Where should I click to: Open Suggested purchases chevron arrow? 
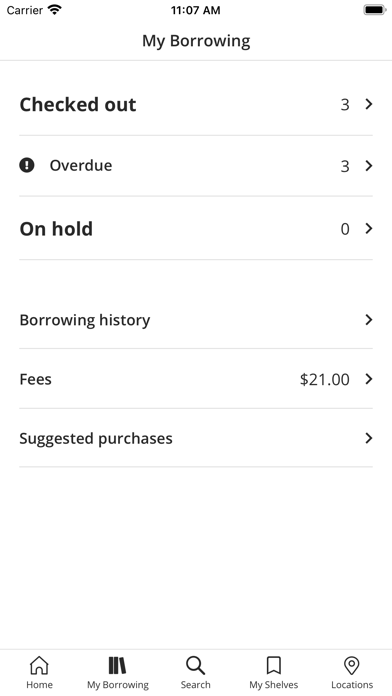click(368, 438)
